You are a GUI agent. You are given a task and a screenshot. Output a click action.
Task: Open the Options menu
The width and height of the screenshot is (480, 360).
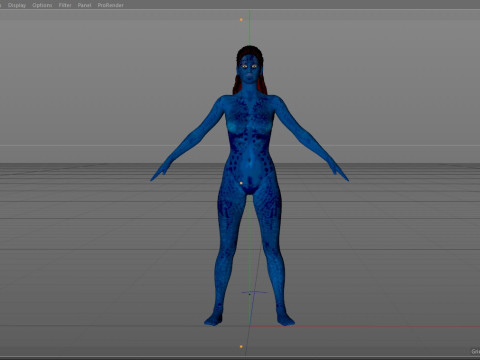[42, 5]
